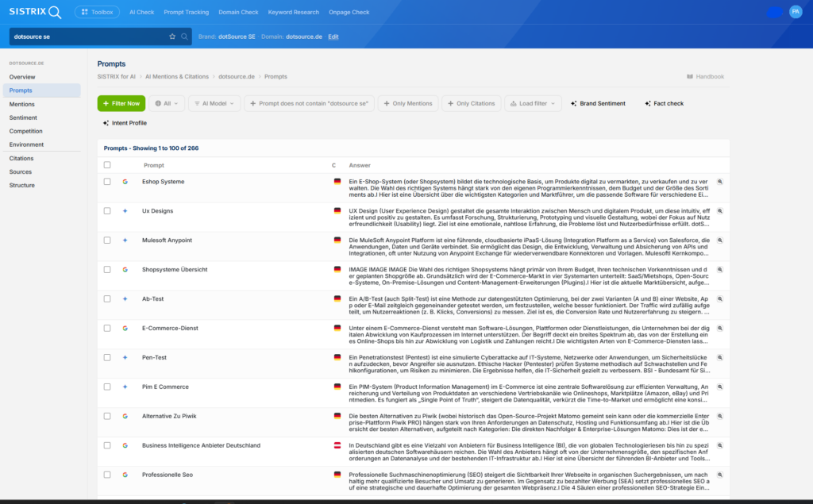Open the magnifier icon for Eshop Systeme row
The image size is (813, 504).
pyautogui.click(x=719, y=182)
